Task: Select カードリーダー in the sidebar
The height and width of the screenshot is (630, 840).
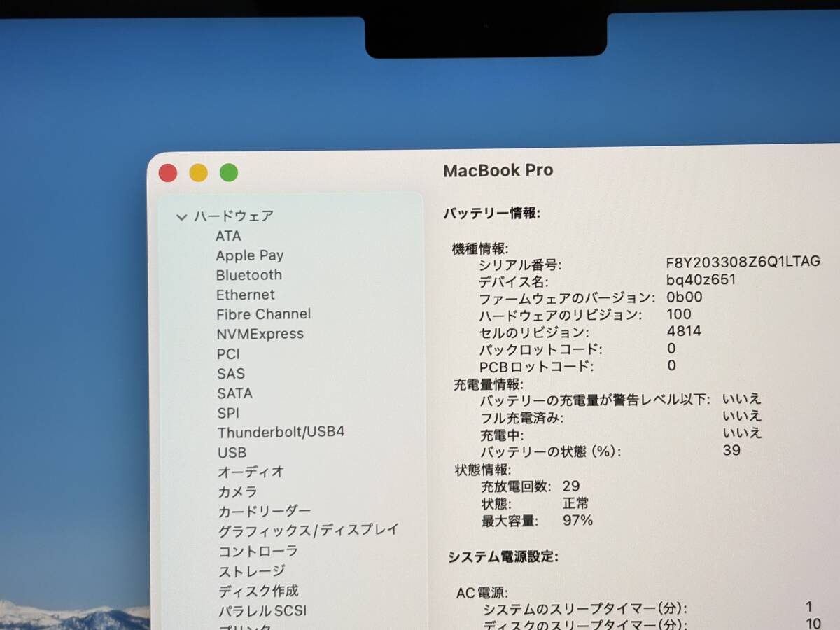Action: tap(264, 512)
